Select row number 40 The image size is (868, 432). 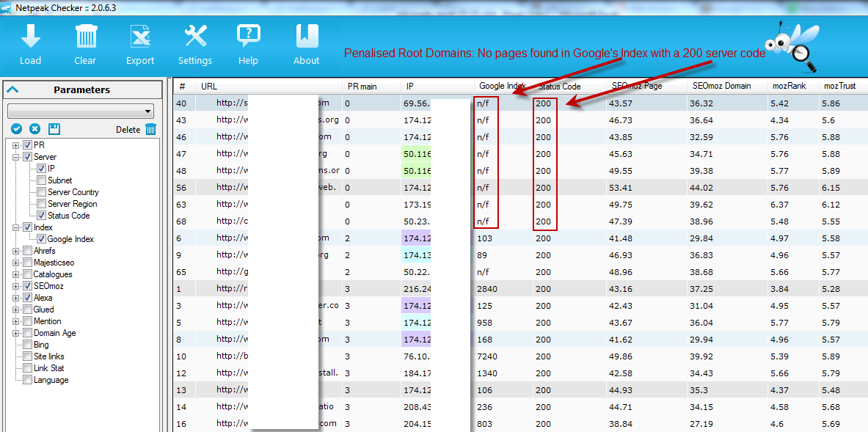coord(519,103)
